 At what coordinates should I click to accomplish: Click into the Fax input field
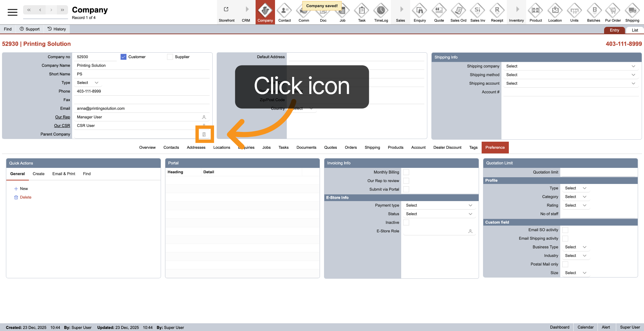142,100
